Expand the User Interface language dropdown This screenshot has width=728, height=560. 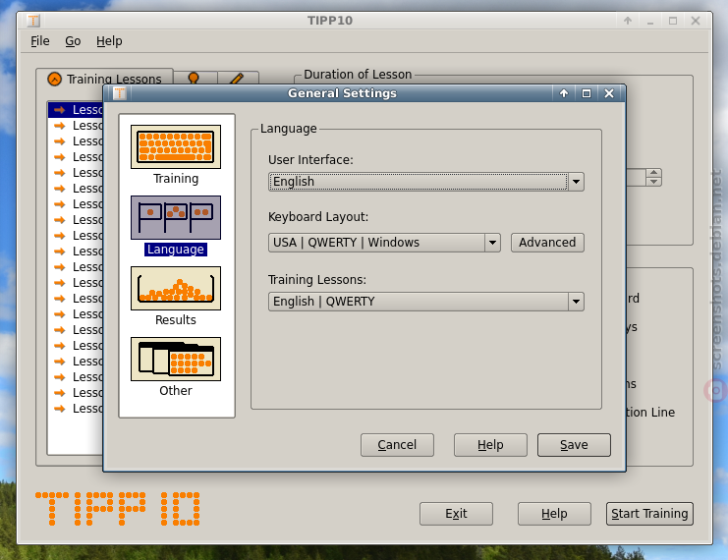(x=576, y=182)
